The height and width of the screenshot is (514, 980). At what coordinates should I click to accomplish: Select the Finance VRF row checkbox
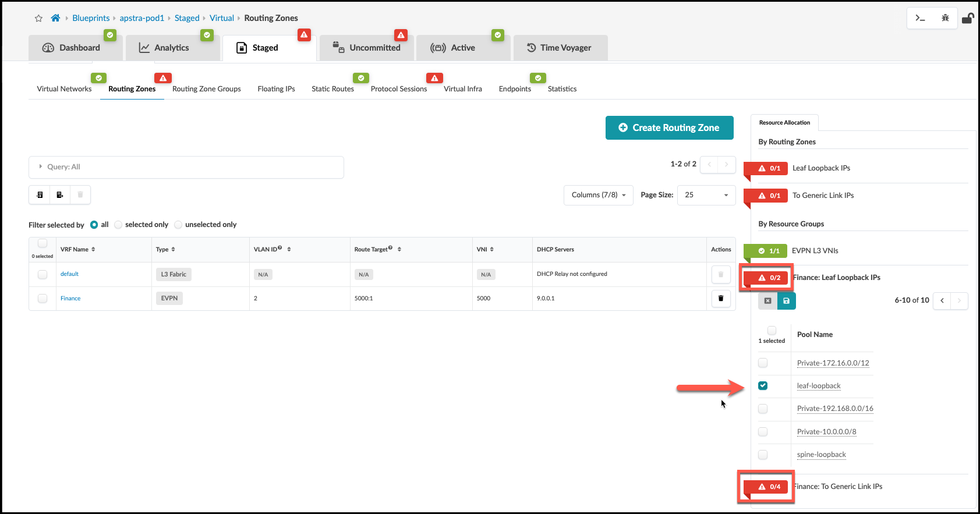coord(43,299)
